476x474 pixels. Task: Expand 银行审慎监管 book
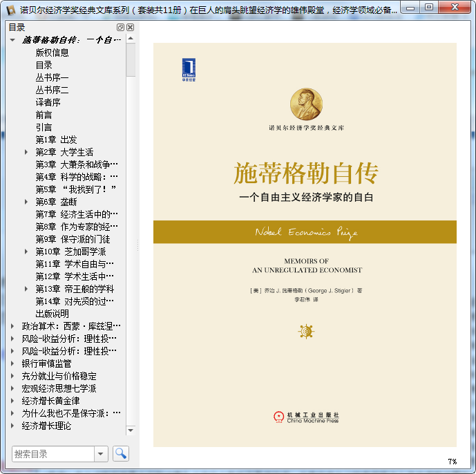[12, 363]
